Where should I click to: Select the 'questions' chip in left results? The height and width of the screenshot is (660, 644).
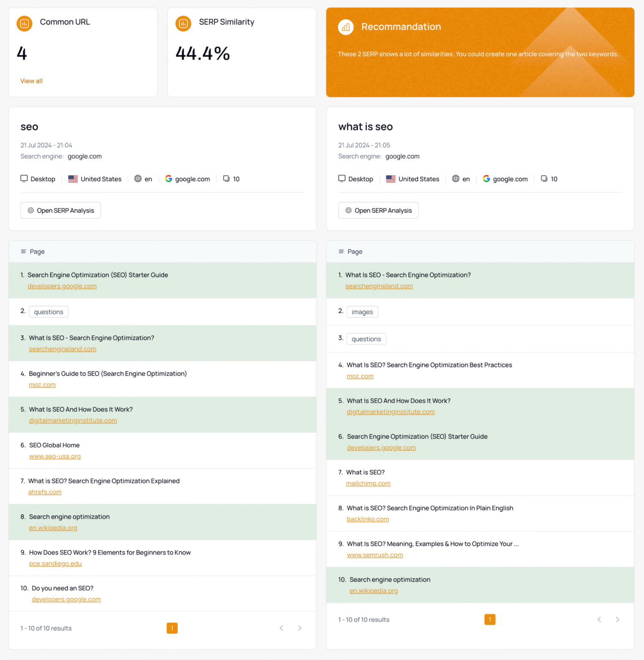pyautogui.click(x=48, y=312)
